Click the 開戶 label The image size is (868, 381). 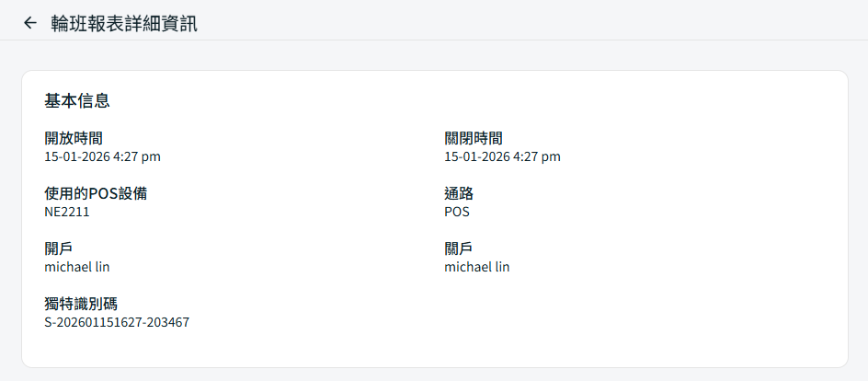(x=59, y=248)
